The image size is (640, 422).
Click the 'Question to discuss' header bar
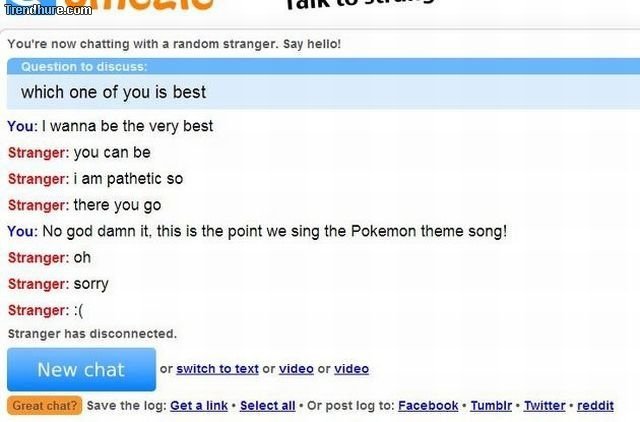click(x=320, y=67)
